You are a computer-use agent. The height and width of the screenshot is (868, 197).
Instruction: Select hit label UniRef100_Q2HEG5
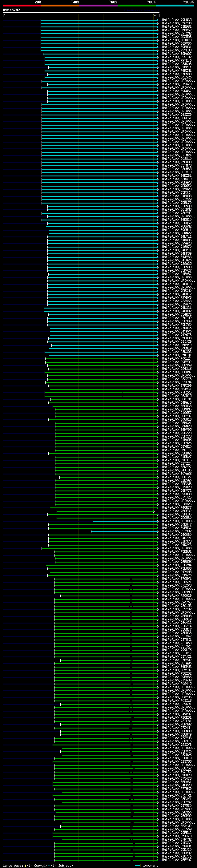176,514
